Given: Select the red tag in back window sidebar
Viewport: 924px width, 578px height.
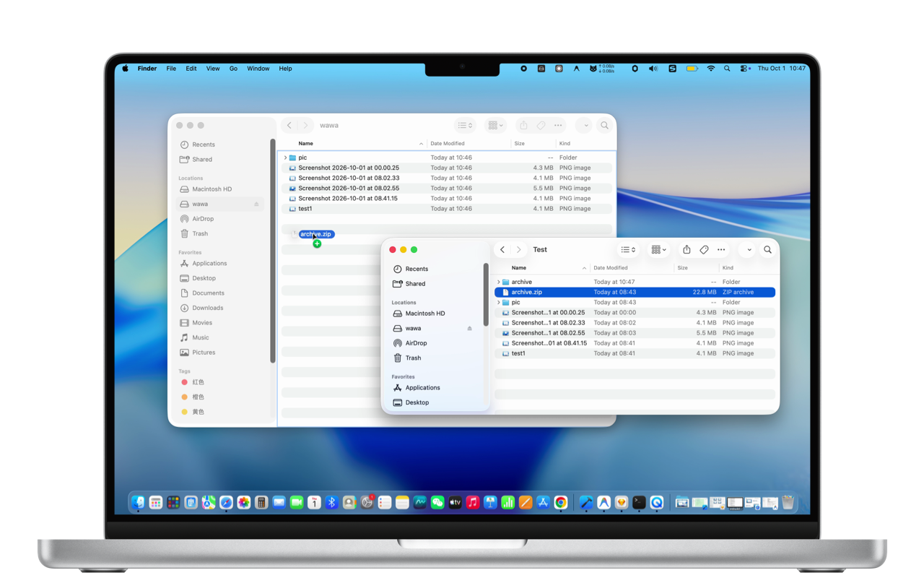Looking at the screenshot, I should 198,382.
